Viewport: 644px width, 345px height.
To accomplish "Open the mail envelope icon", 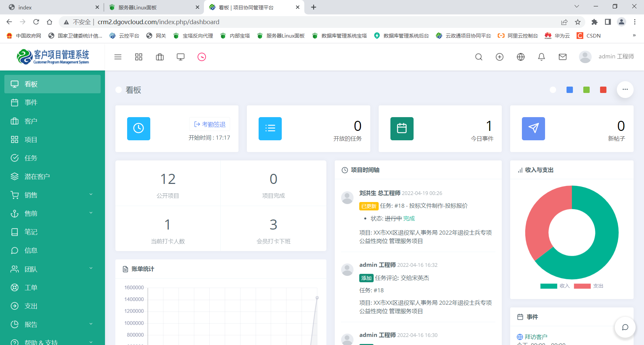I will point(562,57).
